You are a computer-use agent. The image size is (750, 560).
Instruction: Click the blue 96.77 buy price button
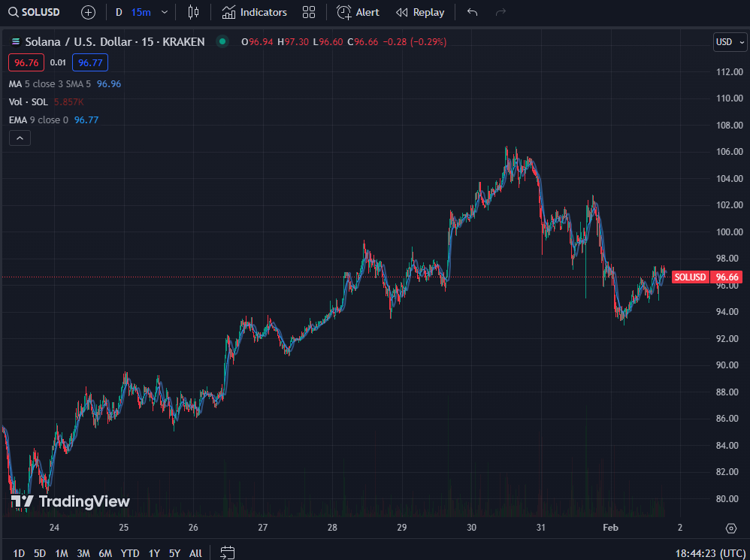(x=90, y=62)
